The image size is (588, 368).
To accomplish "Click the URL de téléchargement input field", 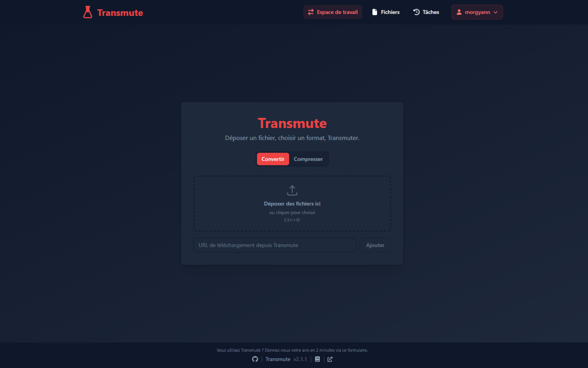I will tap(275, 245).
